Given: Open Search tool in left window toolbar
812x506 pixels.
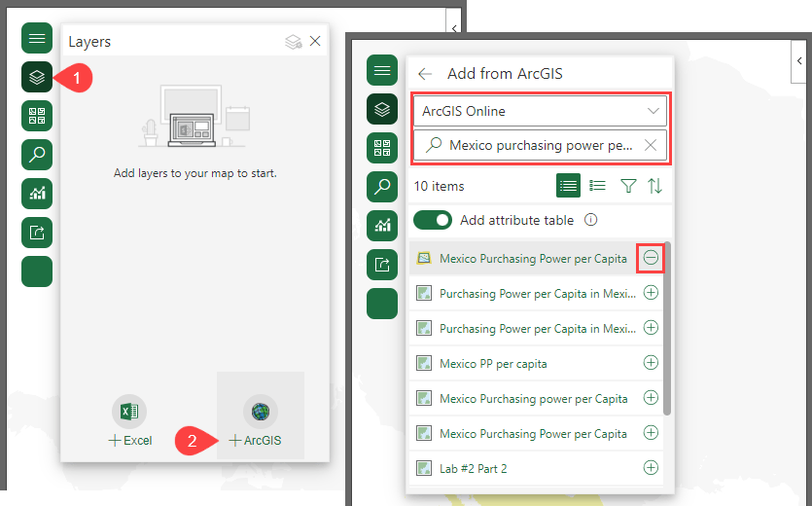Looking at the screenshot, I should 37,155.
